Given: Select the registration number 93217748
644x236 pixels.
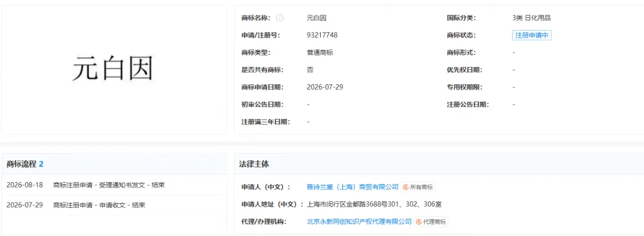Looking at the screenshot, I should pyautogui.click(x=322, y=35).
